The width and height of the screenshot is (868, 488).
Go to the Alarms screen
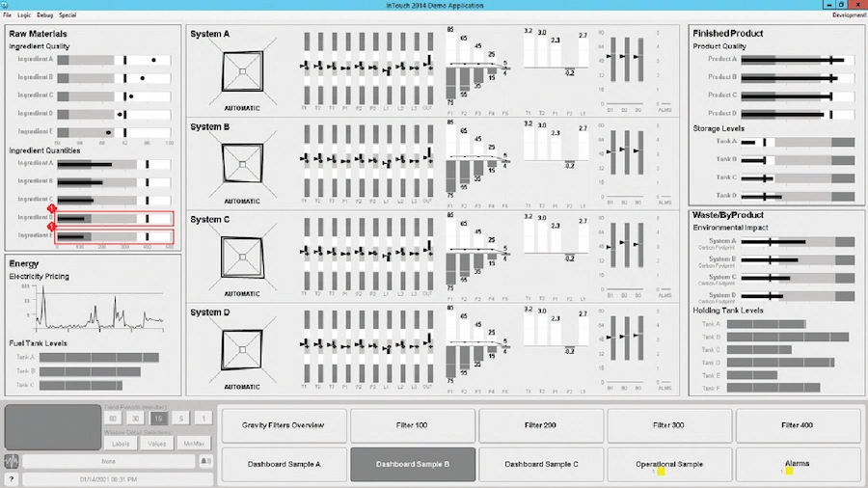point(798,464)
